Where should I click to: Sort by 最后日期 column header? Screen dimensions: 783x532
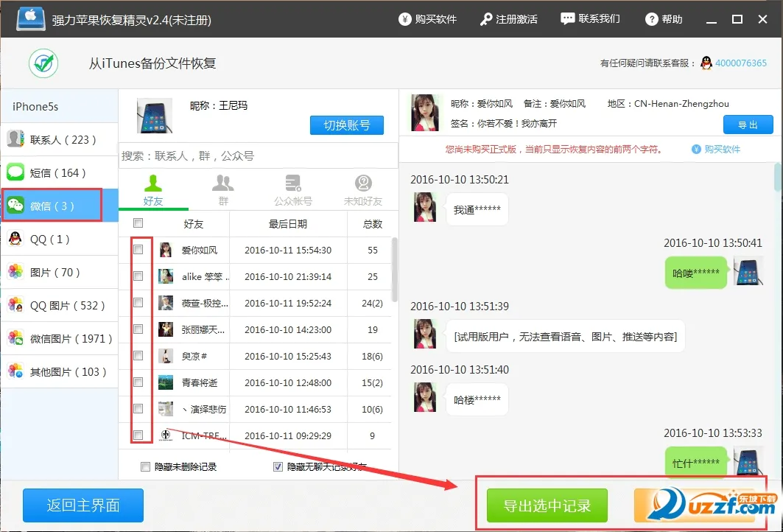coord(287,224)
